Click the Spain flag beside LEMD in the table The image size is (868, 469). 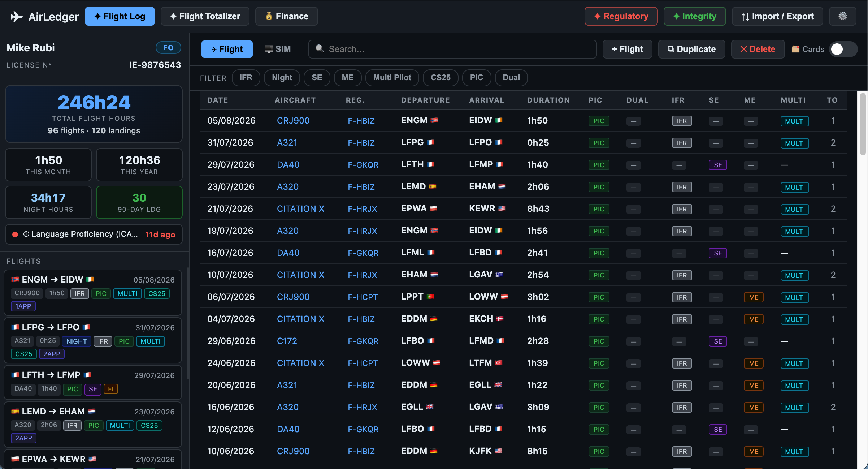[x=433, y=186]
